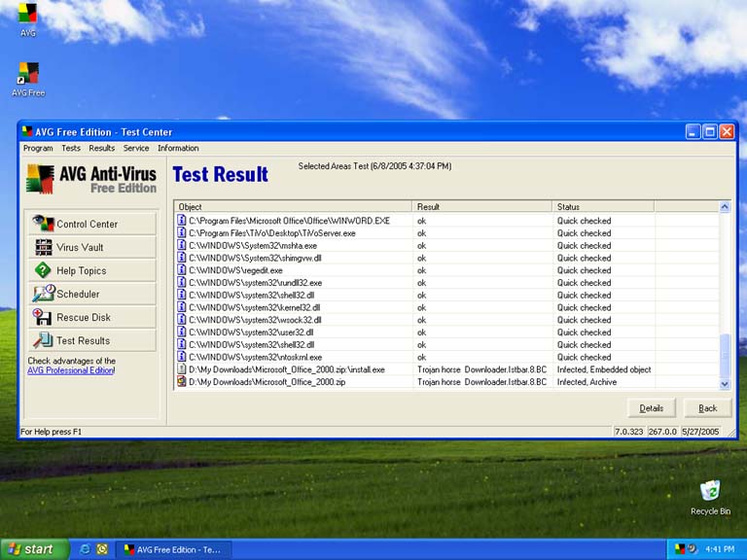Open the Virus Vault icon
Viewport: 747px width, 560px height.
coord(43,247)
